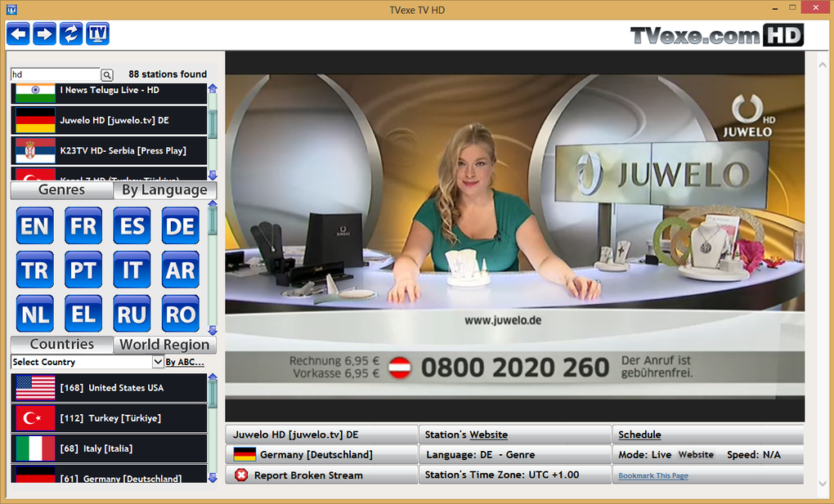Open Germany [Deutschland] country list entry
This screenshot has height=504, width=834.
tap(109, 474)
